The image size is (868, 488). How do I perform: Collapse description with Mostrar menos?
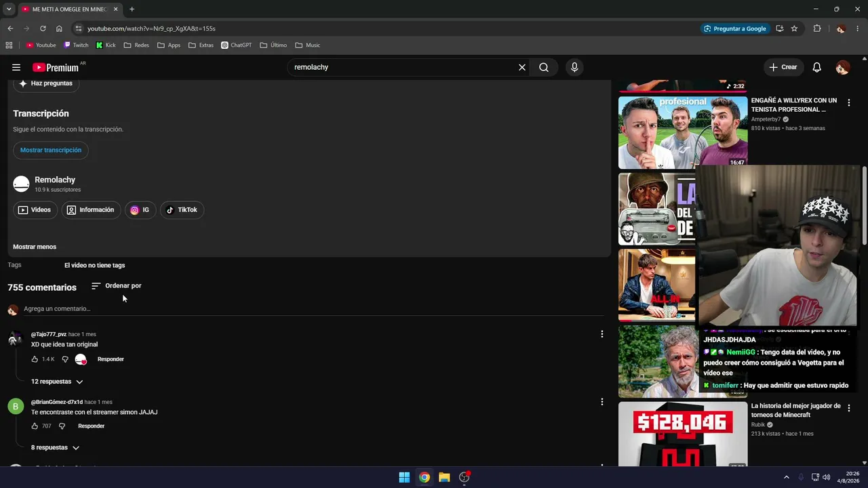(x=35, y=247)
